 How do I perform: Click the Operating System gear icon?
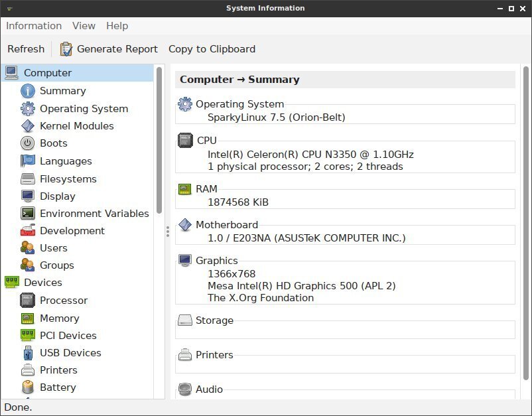[26, 109]
